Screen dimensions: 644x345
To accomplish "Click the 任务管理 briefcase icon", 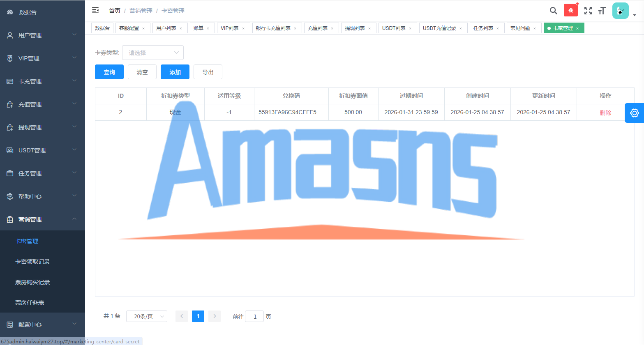I will point(10,173).
